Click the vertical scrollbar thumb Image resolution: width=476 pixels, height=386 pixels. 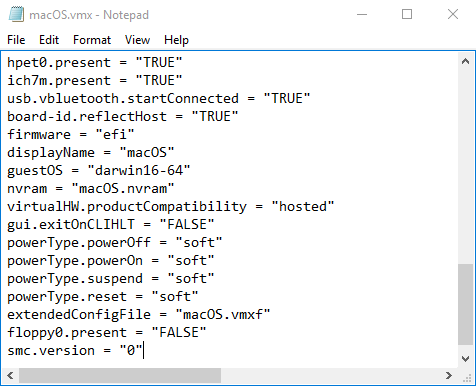(x=466, y=304)
